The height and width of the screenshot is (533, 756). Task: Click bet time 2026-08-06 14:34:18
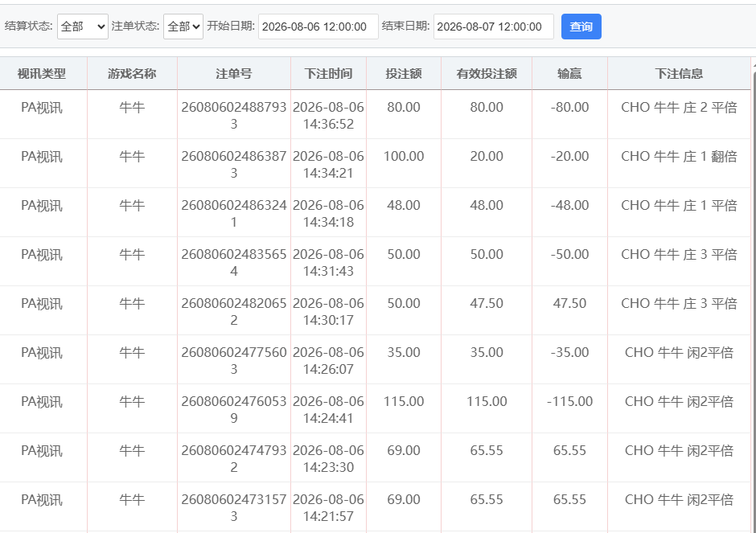point(328,214)
